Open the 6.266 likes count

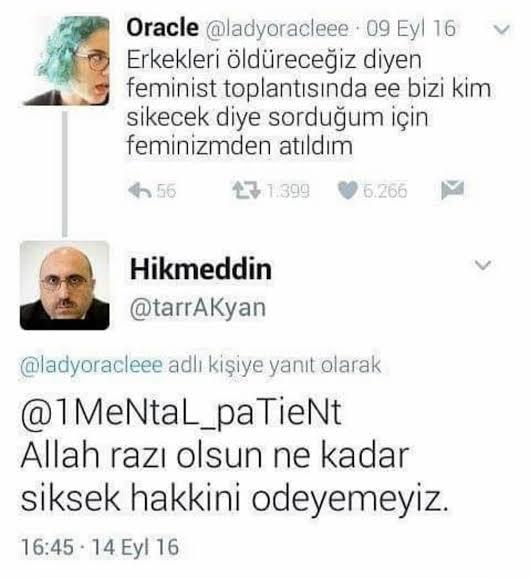click(385, 191)
